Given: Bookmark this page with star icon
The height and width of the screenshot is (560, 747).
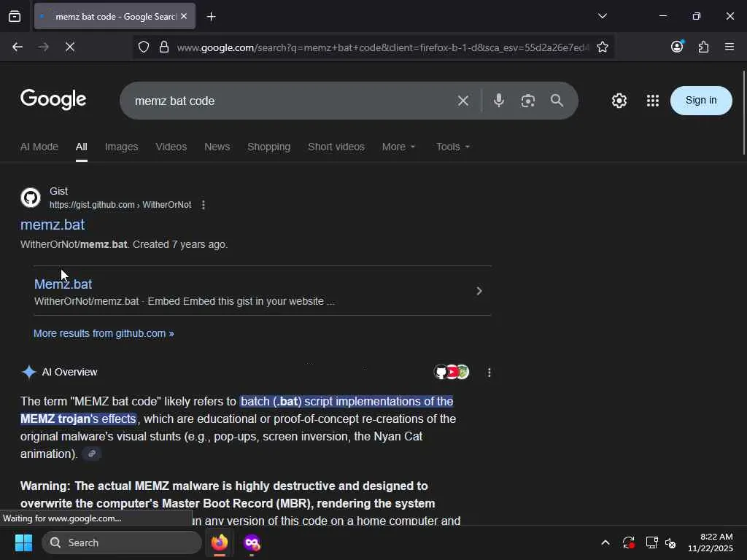Looking at the screenshot, I should pyautogui.click(x=602, y=47).
